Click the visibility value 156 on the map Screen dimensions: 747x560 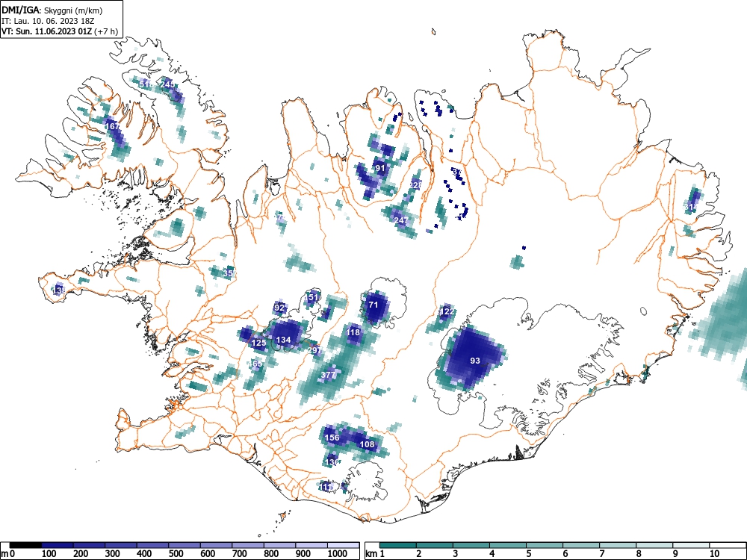point(332,438)
